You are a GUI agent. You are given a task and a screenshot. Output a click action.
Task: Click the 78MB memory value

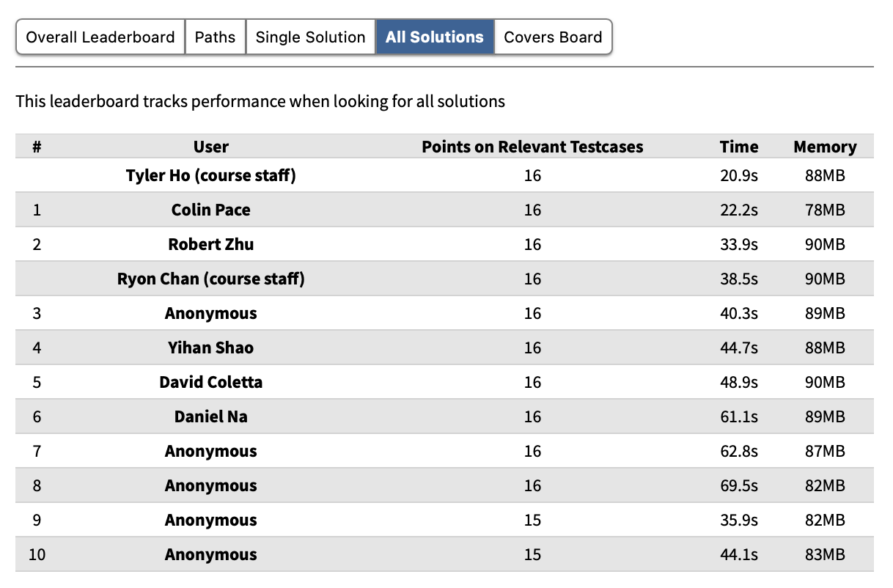coord(825,210)
